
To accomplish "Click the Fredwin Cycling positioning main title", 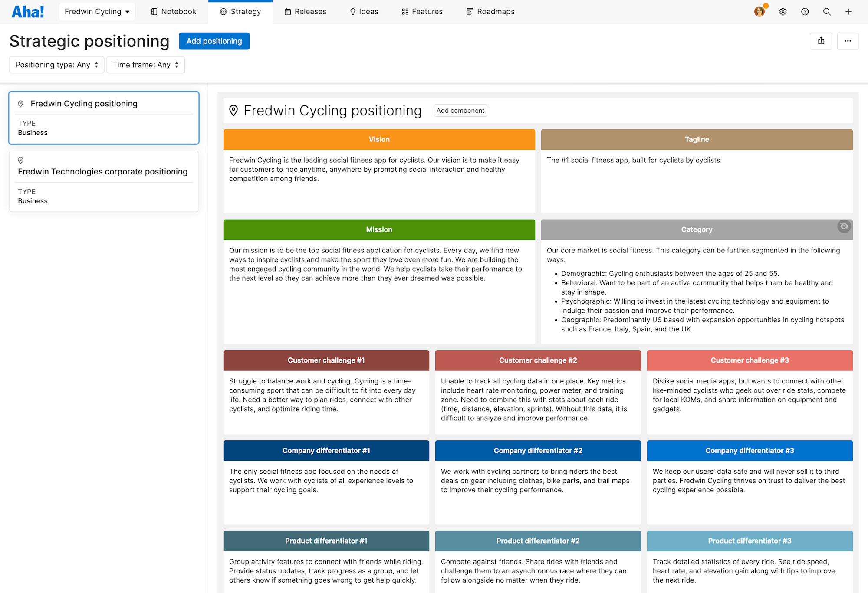I will tap(332, 111).
